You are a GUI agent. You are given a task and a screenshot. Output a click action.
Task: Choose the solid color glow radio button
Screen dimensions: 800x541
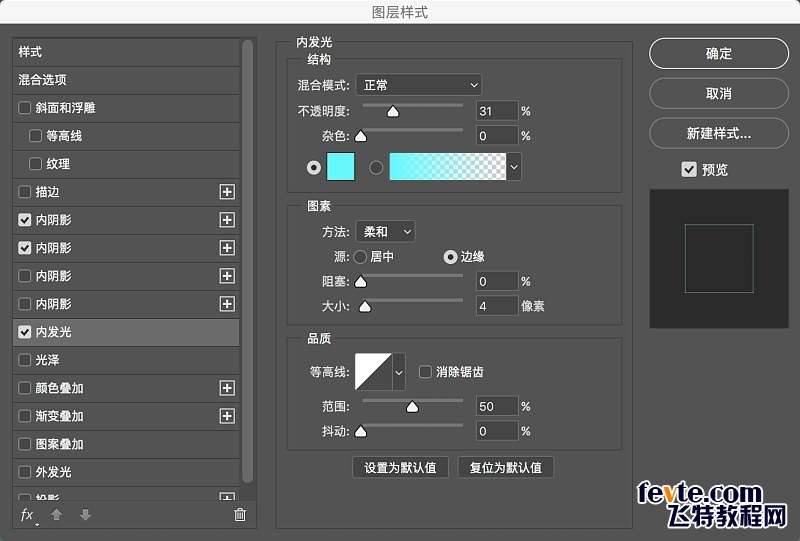point(314,167)
